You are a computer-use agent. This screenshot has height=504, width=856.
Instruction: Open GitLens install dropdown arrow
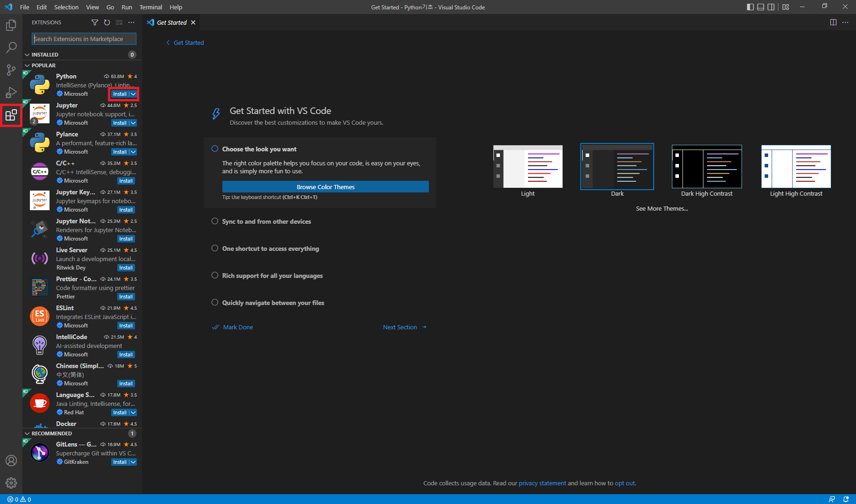[133, 462]
